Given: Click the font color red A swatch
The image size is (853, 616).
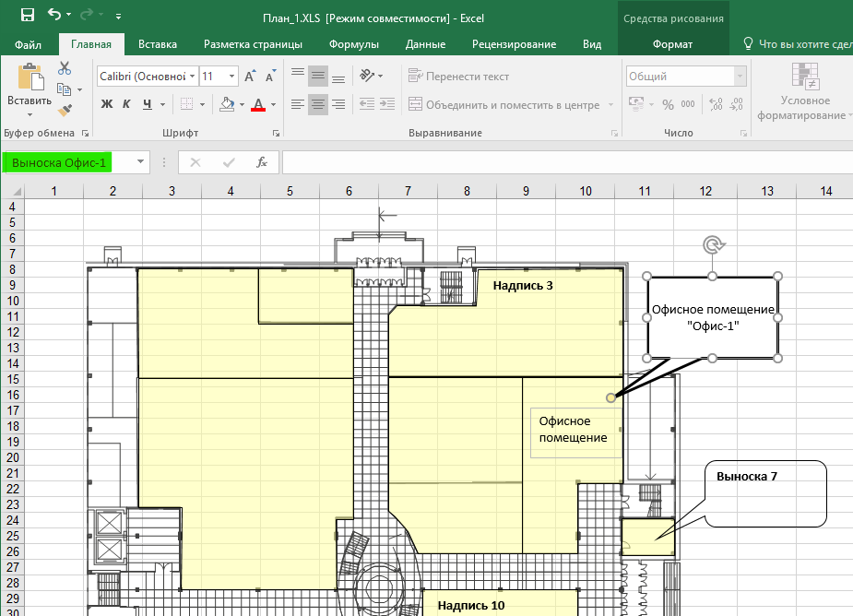Looking at the screenshot, I should point(257,104).
